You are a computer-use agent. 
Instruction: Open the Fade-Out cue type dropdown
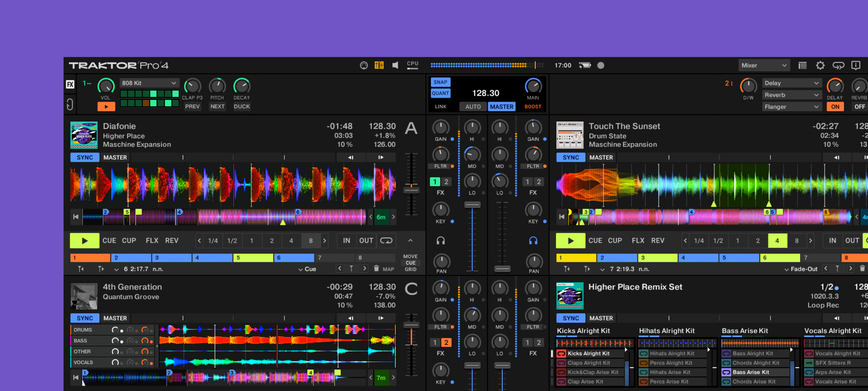(801, 269)
